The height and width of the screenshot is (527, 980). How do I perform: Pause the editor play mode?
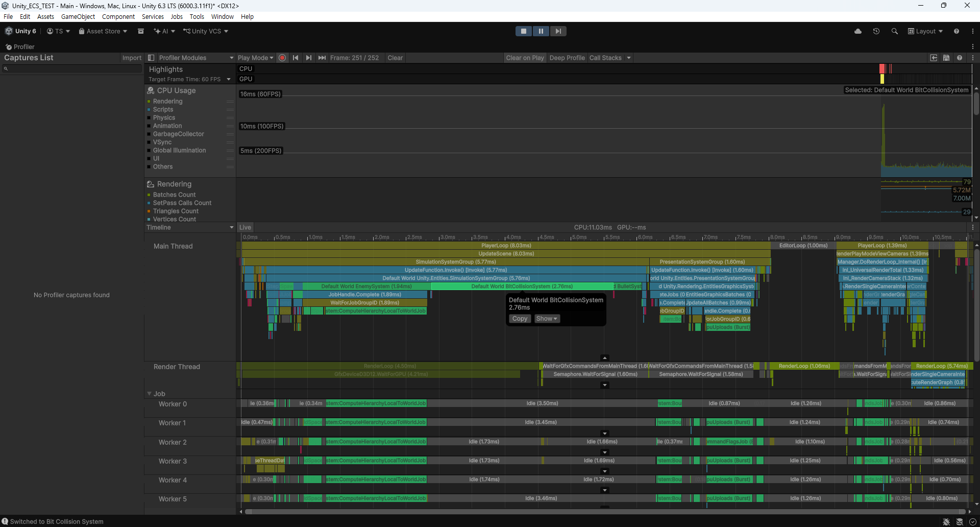(541, 31)
